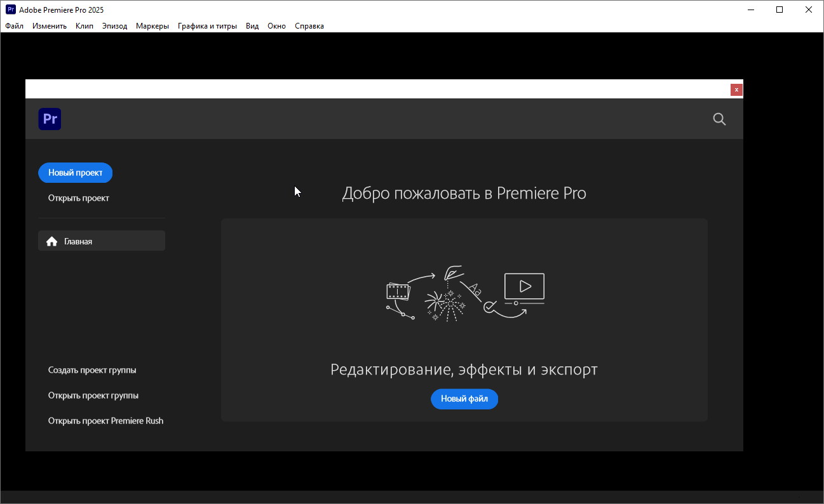The image size is (824, 504).
Task: Open the Эпизод menu
Action: point(115,26)
